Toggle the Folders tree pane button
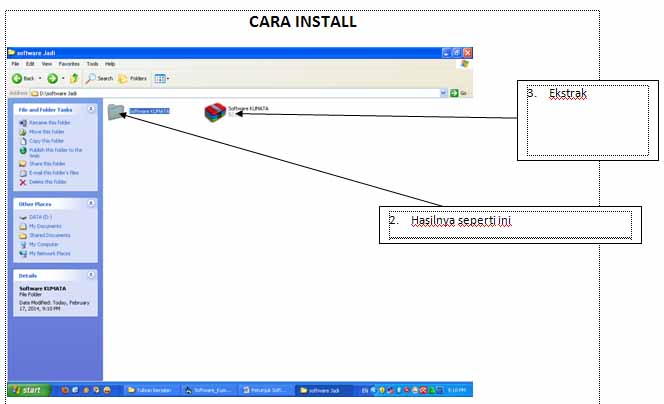Screen dimensions: 664x404 pyautogui.click(x=132, y=78)
